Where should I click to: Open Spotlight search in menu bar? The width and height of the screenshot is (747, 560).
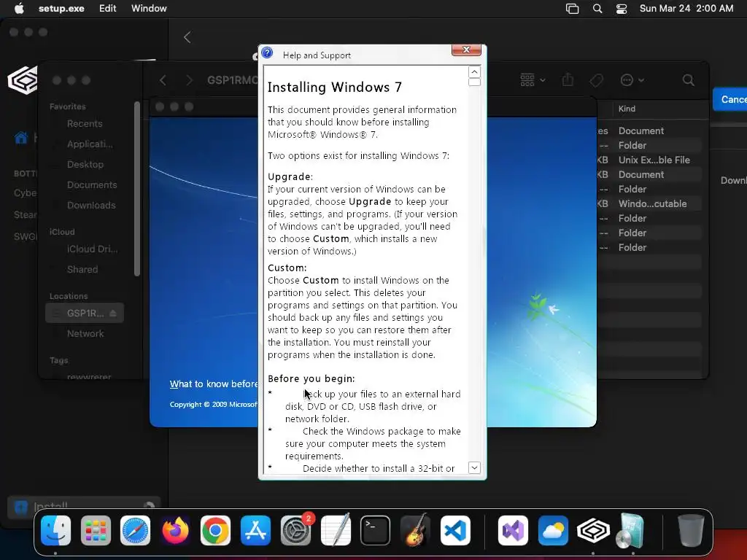tap(597, 9)
